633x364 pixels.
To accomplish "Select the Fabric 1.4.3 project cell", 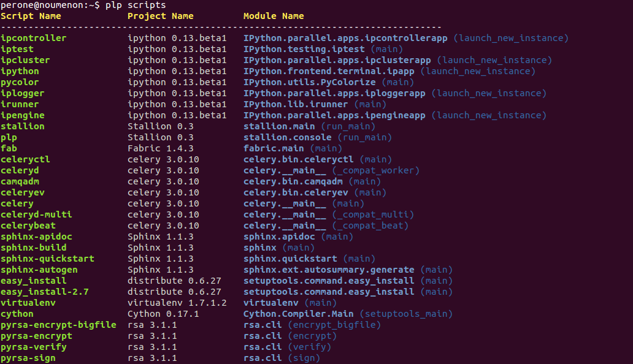I will [x=160, y=148].
